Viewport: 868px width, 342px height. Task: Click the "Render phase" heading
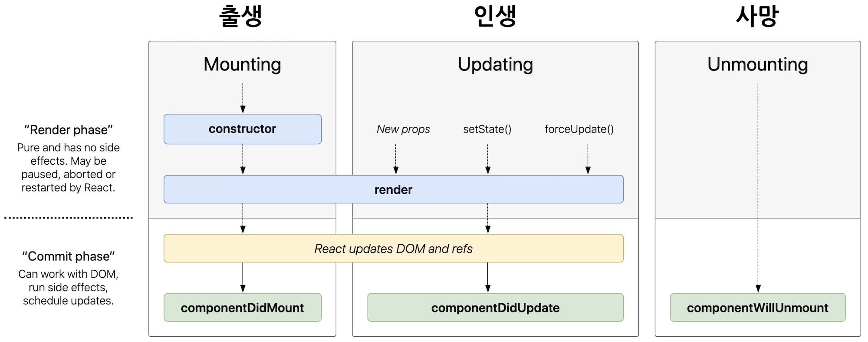click(x=69, y=130)
